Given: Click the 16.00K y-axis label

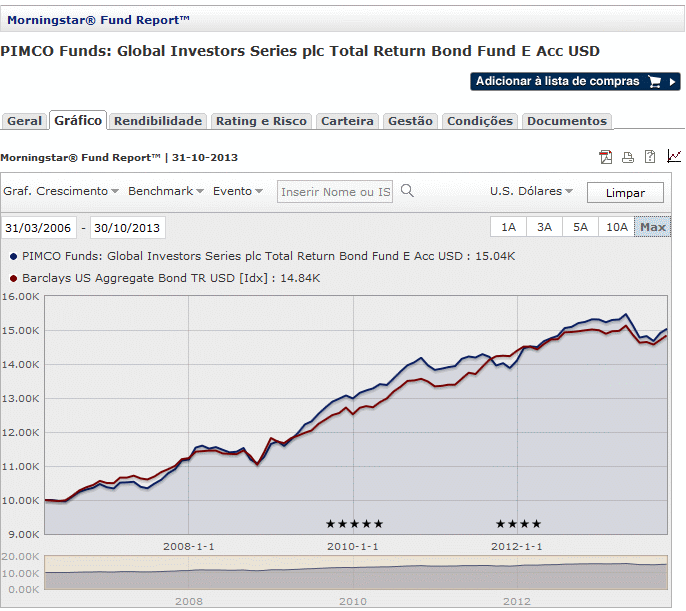Looking at the screenshot, I should pyautogui.click(x=21, y=297).
